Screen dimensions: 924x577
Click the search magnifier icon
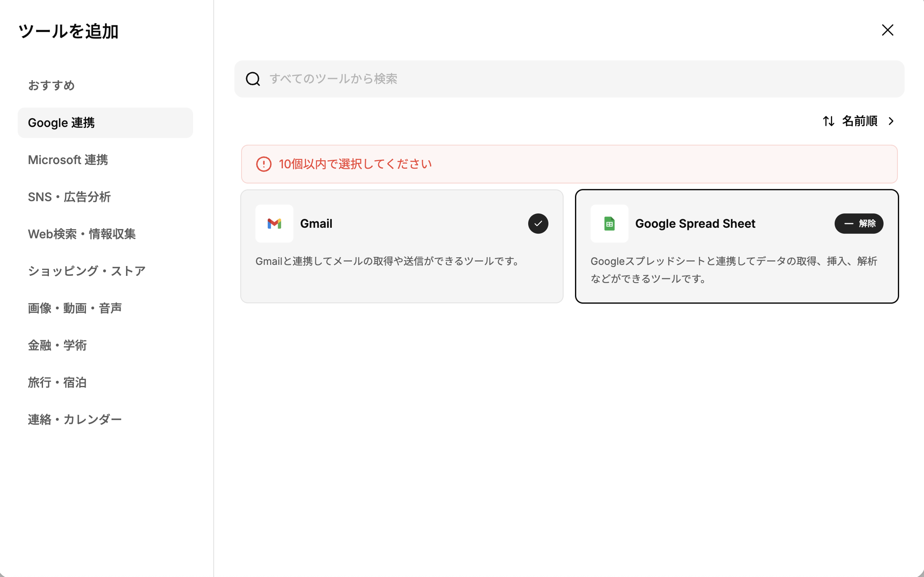click(253, 79)
